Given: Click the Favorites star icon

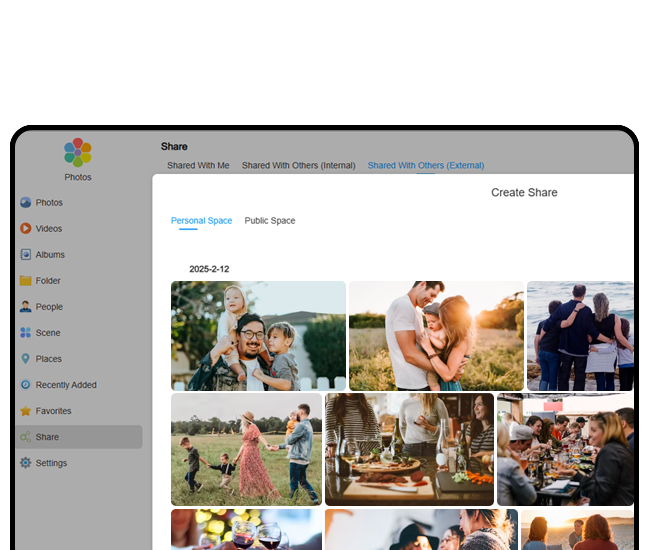Looking at the screenshot, I should click(26, 411).
